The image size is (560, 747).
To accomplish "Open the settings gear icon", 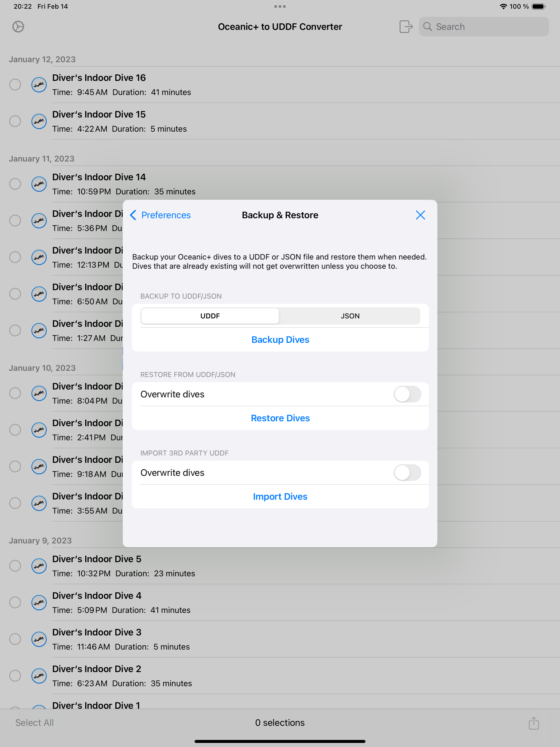I will tap(18, 27).
